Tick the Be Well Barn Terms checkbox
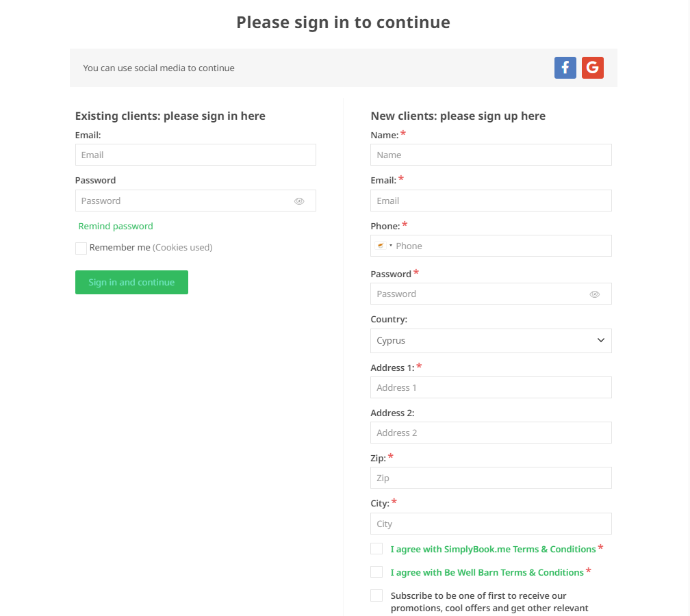The width and height of the screenshot is (690, 616). (376, 572)
